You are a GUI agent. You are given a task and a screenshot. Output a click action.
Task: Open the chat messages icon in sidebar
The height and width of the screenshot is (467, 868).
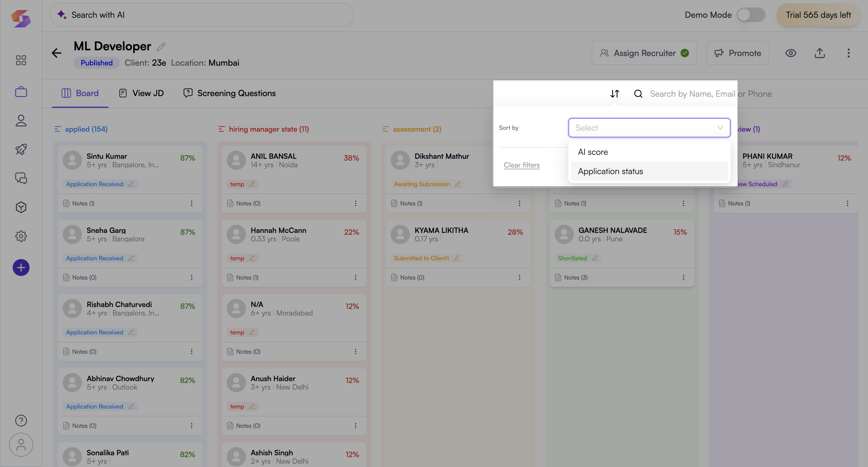pyautogui.click(x=21, y=178)
